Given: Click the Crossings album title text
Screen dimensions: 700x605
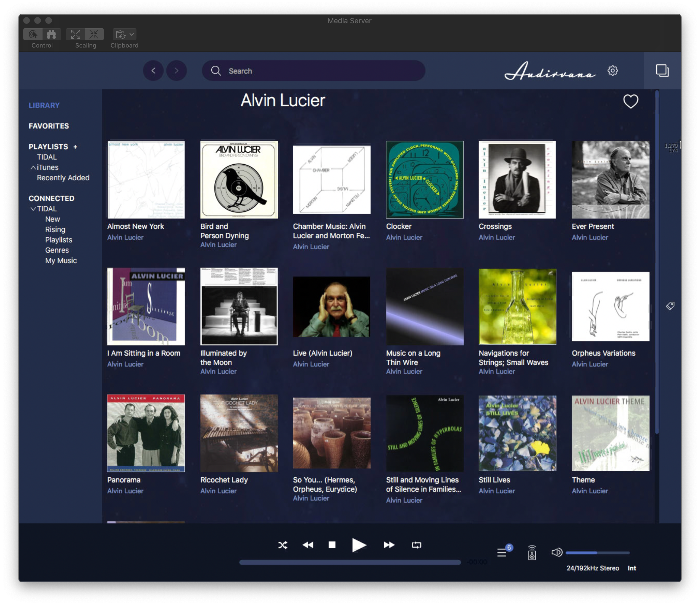Looking at the screenshot, I should (495, 226).
